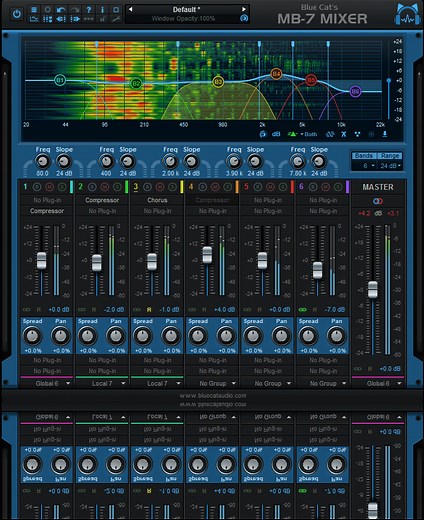The image size is (424, 520).
Task: Click the Freq knob showing 7.80 k
Action: (x=297, y=162)
